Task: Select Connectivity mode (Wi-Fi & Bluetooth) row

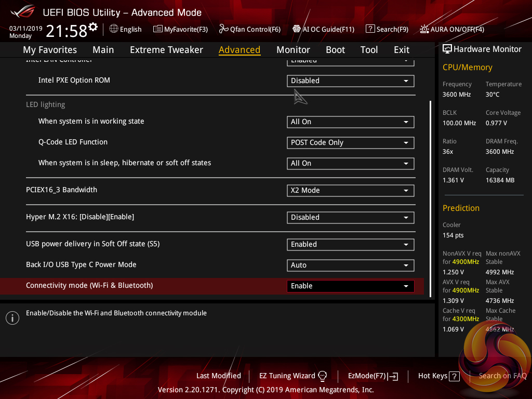Action: (x=212, y=286)
